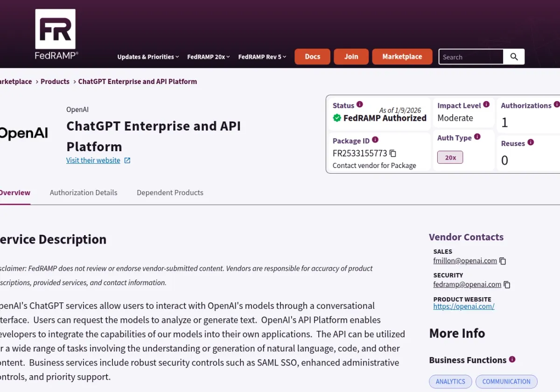Click the Business Functions info icon
The image size is (560, 392).
pos(512,359)
